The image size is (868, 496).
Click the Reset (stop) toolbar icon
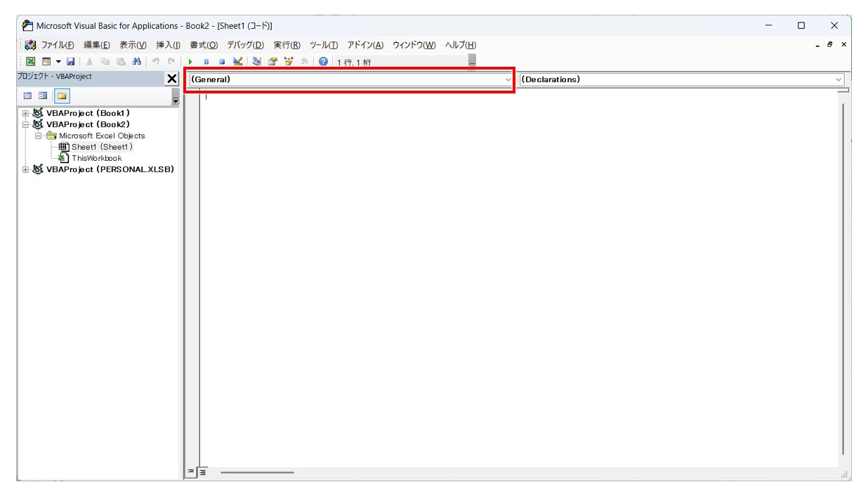click(222, 62)
